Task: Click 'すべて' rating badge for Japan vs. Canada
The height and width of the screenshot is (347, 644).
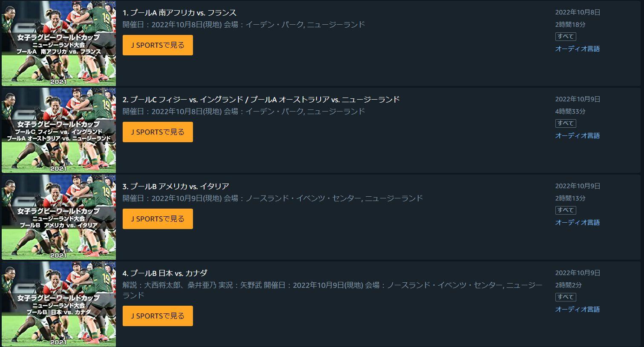Action: [x=566, y=297]
